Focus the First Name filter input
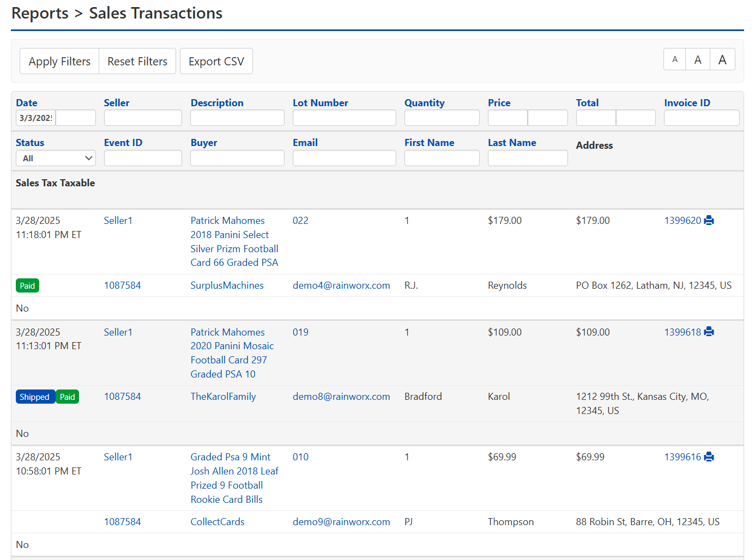 pyautogui.click(x=442, y=158)
